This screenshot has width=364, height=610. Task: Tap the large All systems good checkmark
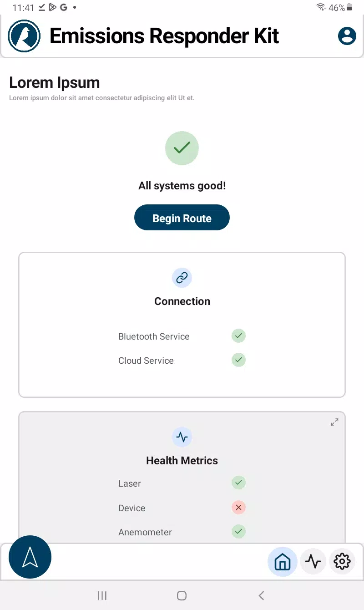[182, 148]
